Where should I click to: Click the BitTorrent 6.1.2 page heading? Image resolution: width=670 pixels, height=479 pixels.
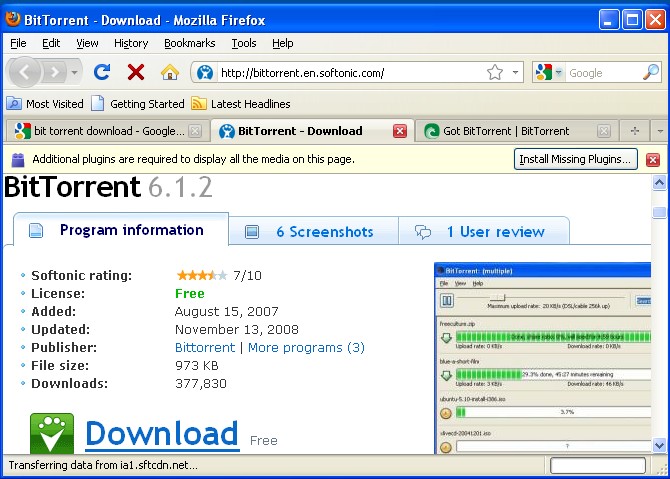108,187
